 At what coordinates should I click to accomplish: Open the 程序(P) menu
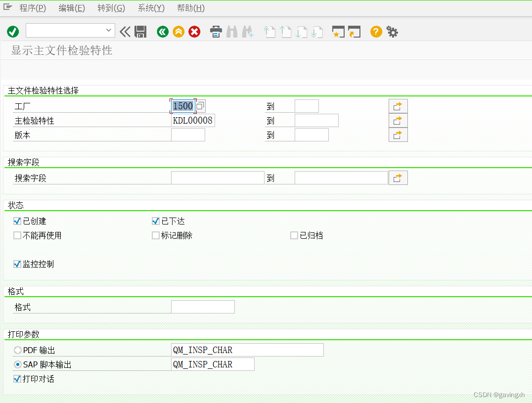coord(33,8)
